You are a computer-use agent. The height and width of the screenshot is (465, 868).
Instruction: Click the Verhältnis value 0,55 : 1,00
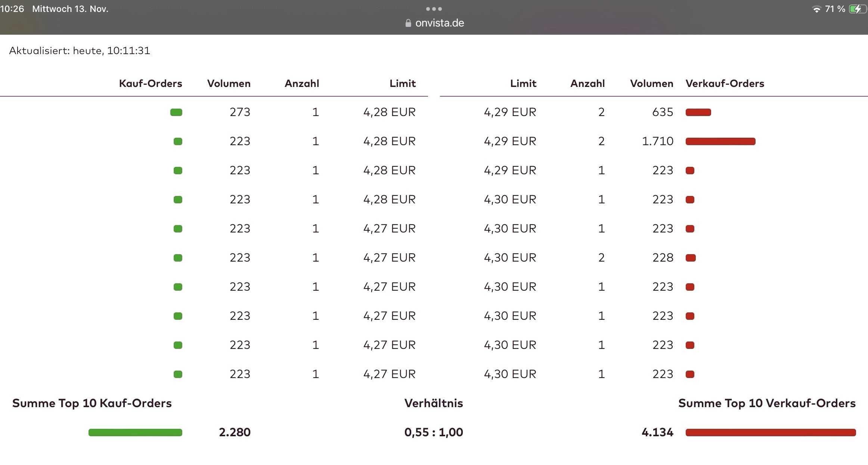(x=434, y=433)
